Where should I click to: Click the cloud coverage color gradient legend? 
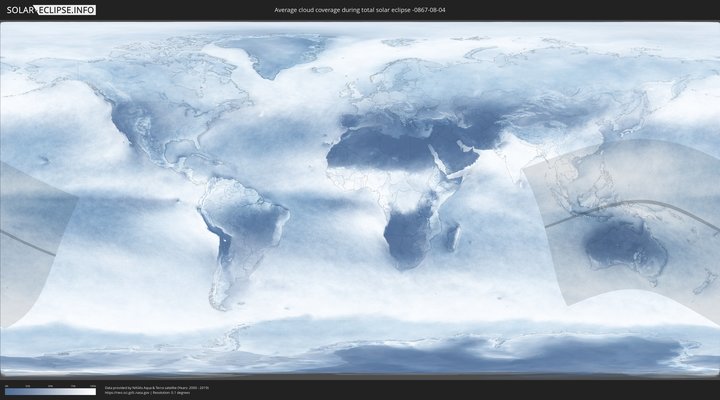click(x=50, y=391)
